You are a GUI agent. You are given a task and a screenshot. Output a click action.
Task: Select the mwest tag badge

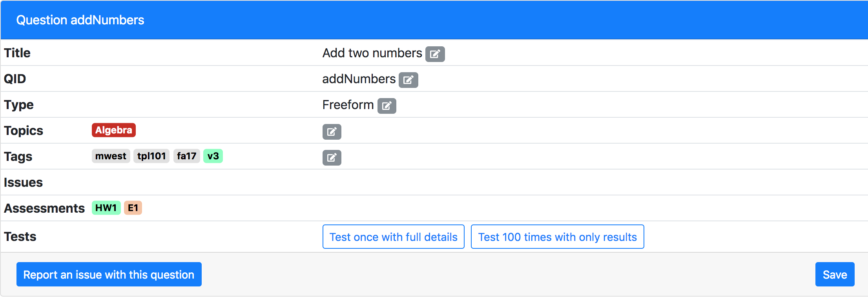pos(111,156)
